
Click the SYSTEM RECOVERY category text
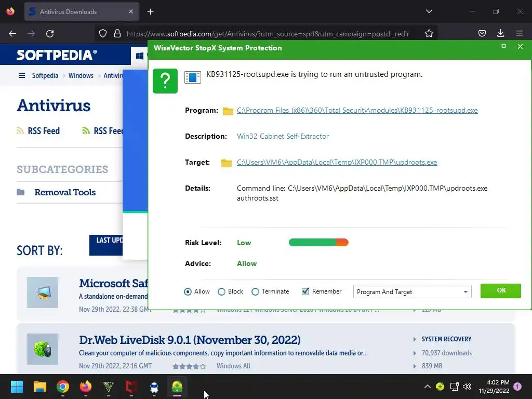tap(446, 339)
